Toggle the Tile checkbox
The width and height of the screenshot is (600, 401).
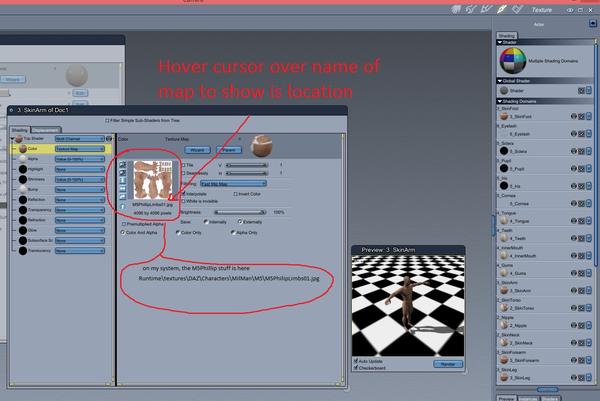pos(183,165)
